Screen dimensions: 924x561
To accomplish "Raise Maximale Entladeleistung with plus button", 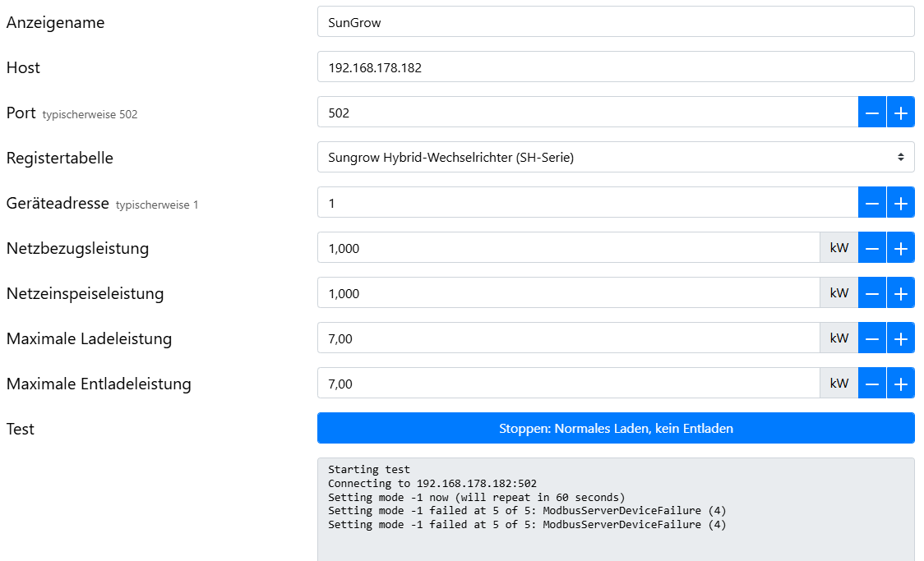I will [900, 384].
